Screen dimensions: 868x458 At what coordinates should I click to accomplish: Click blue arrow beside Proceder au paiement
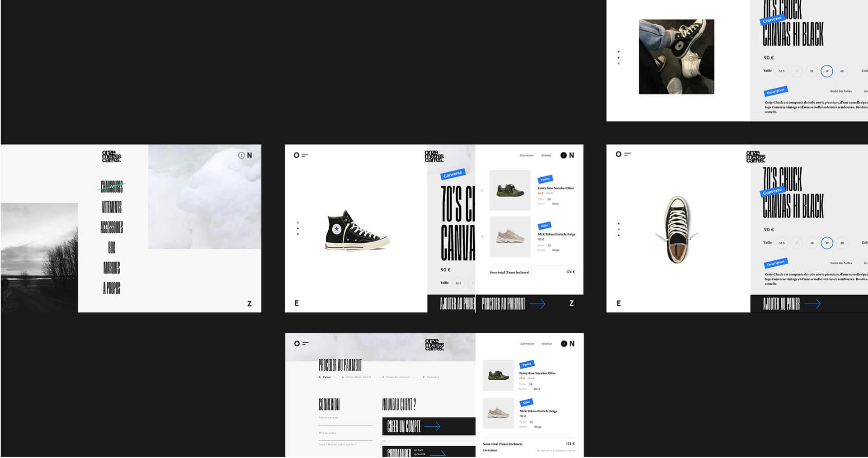(537, 304)
